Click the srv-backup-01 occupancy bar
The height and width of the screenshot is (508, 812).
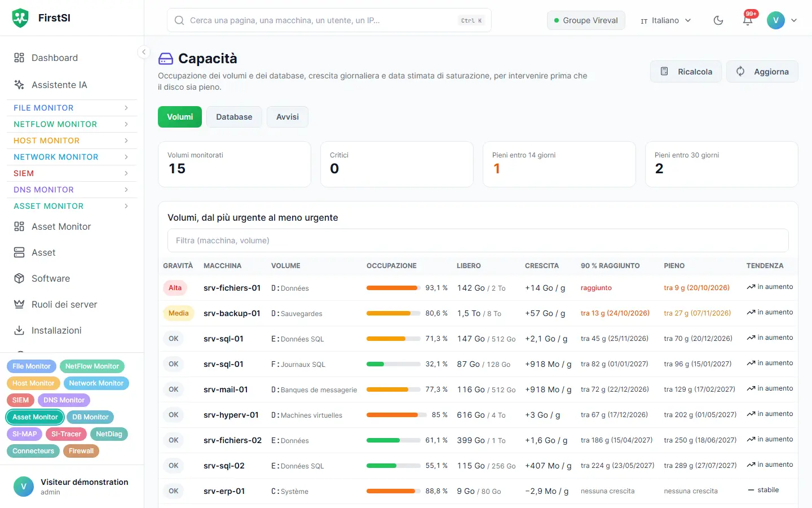[x=394, y=313]
